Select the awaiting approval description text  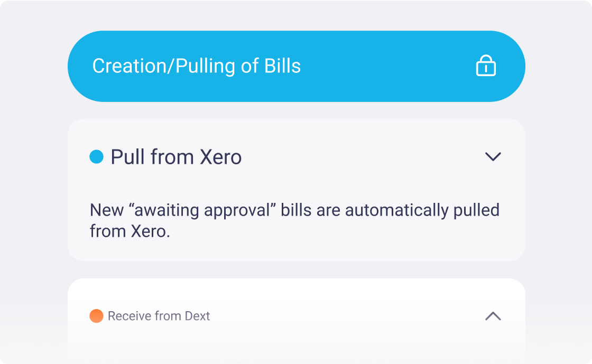[x=294, y=220]
